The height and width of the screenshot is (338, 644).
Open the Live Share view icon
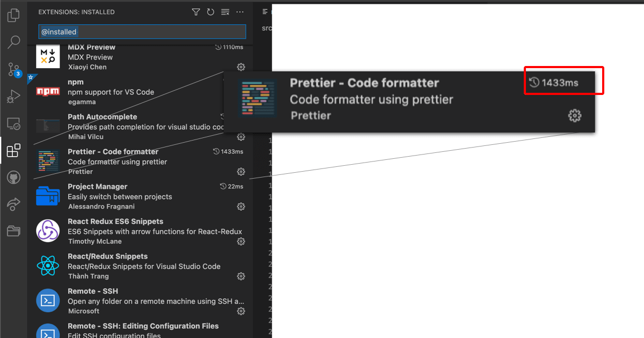pyautogui.click(x=14, y=204)
